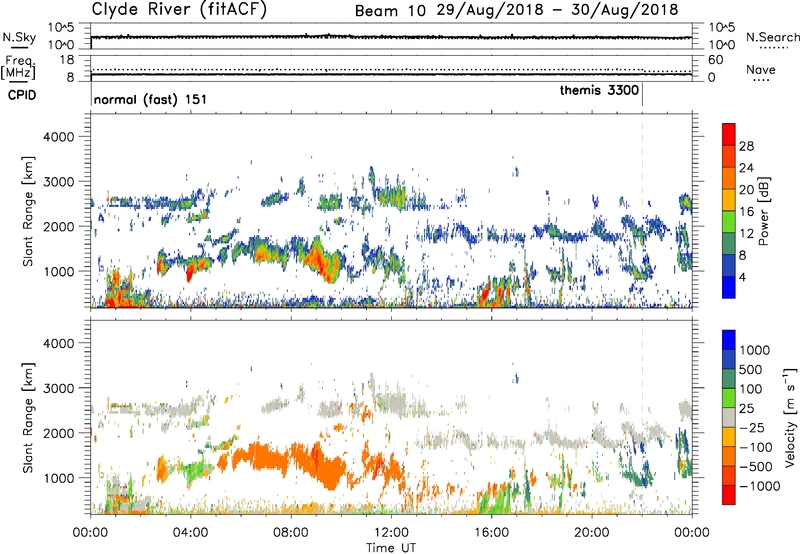The height and width of the screenshot is (554, 800).
Task: Click the 'Slant Range [km]' label of velocity panel
Action: coord(28,418)
